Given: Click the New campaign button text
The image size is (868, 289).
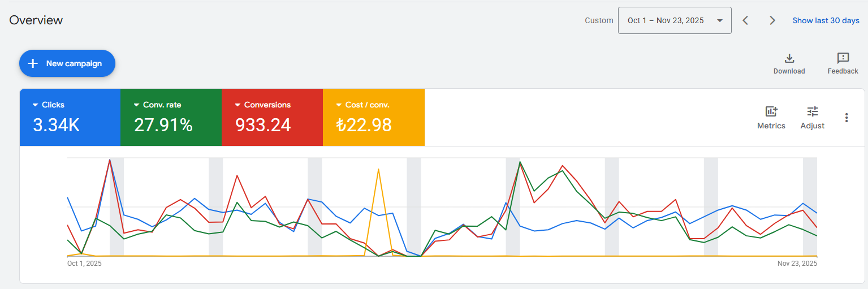Looking at the screenshot, I should (x=74, y=63).
